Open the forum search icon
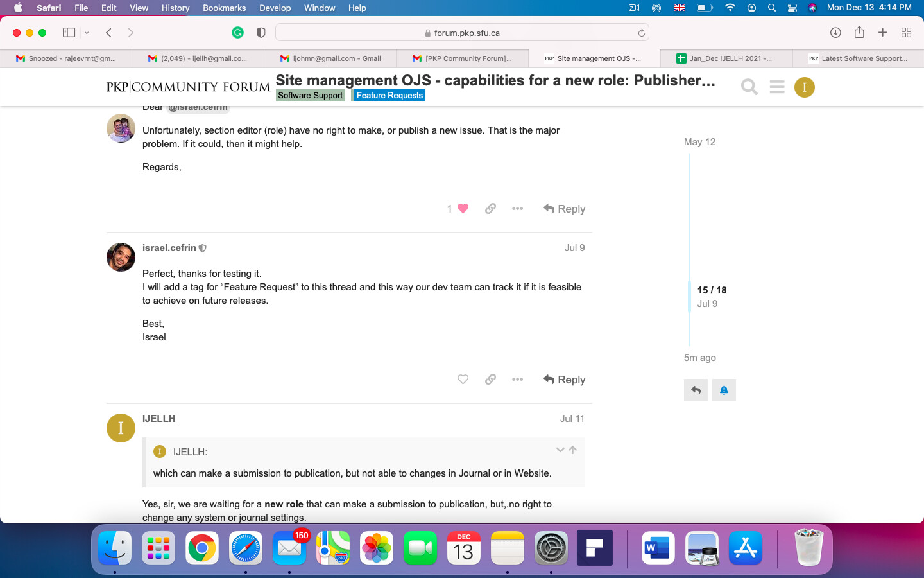This screenshot has height=578, width=924. (x=749, y=87)
